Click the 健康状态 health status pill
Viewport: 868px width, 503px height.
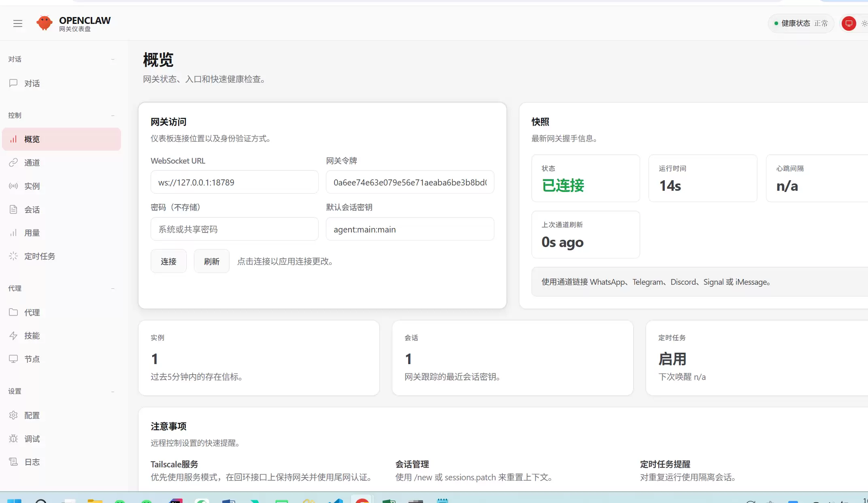[x=800, y=23]
